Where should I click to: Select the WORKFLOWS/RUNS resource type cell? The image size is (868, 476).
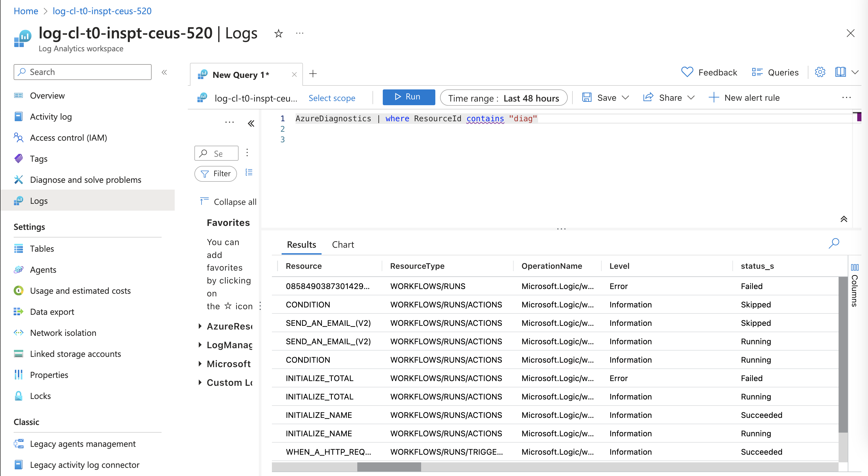428,286
